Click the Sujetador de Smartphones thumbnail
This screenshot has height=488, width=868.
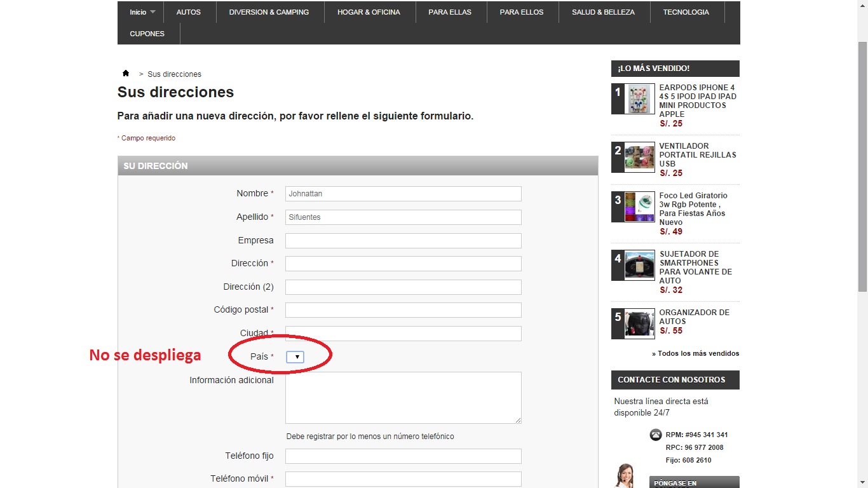(639, 266)
